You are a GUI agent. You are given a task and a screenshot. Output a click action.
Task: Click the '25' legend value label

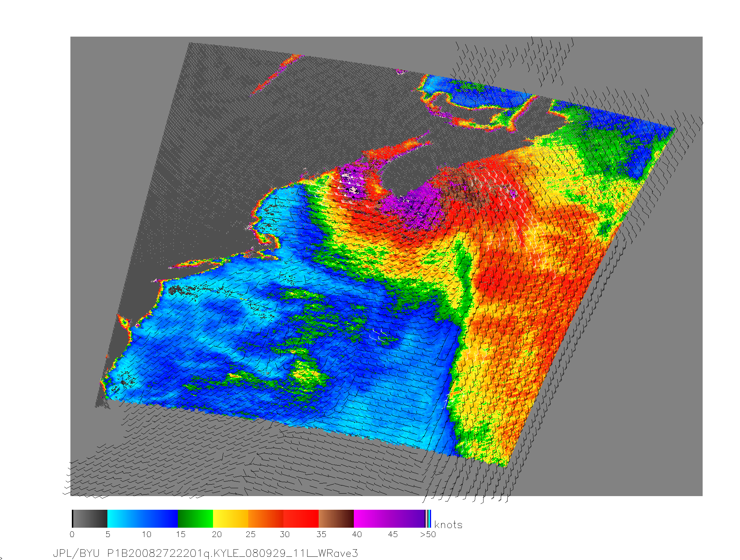(250, 534)
